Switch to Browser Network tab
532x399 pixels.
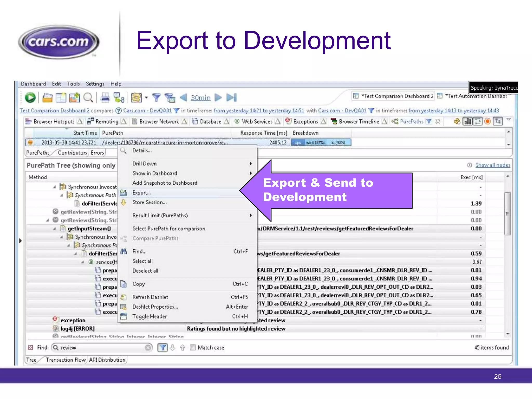(x=159, y=122)
